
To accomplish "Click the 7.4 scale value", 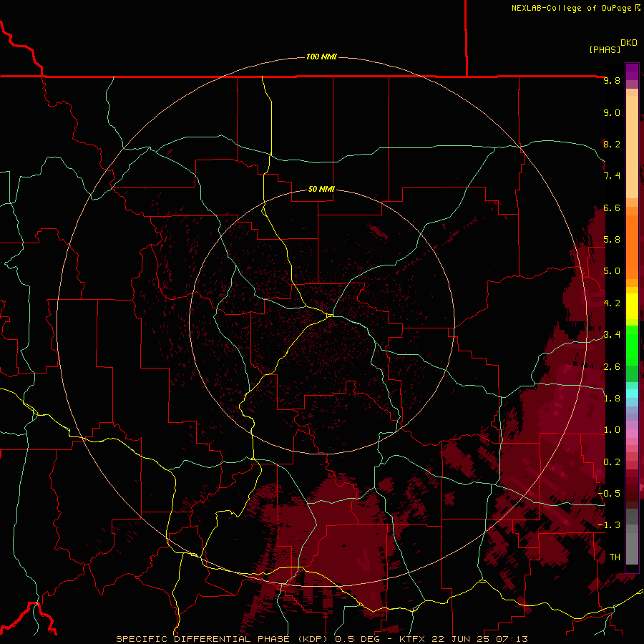I will click(612, 176).
